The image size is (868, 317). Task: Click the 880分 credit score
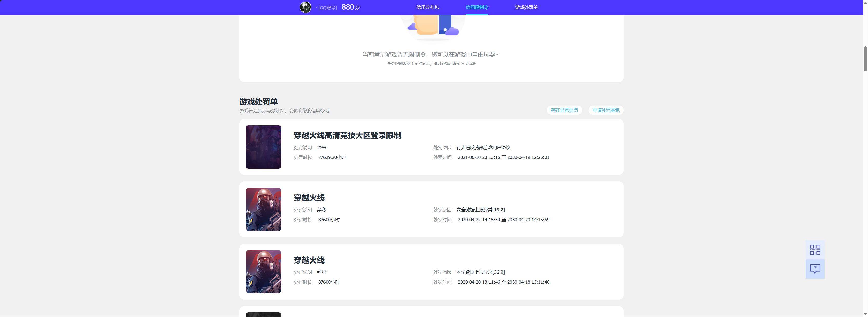pos(350,7)
